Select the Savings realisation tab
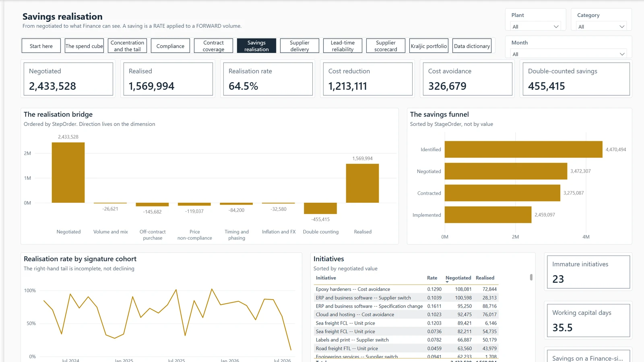644x362 pixels. [x=256, y=46]
